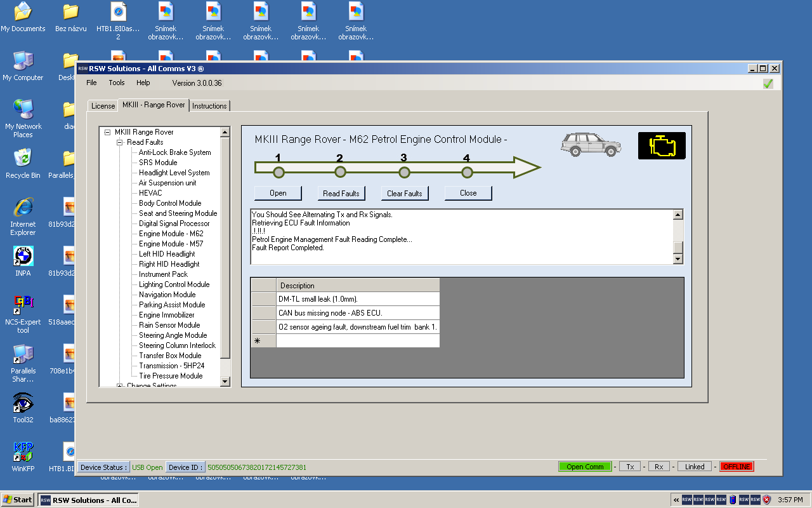Open the Tool32 desktop icon

click(23, 404)
